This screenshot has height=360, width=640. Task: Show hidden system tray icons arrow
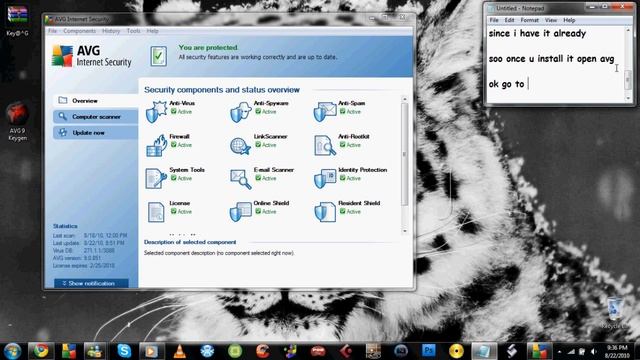pyautogui.click(x=560, y=351)
